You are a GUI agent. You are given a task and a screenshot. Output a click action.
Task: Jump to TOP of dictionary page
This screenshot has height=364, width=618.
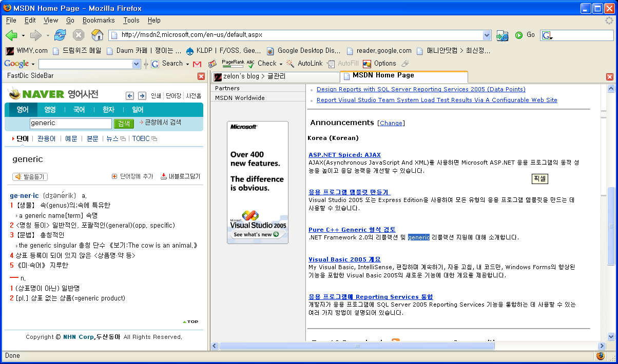point(190,322)
